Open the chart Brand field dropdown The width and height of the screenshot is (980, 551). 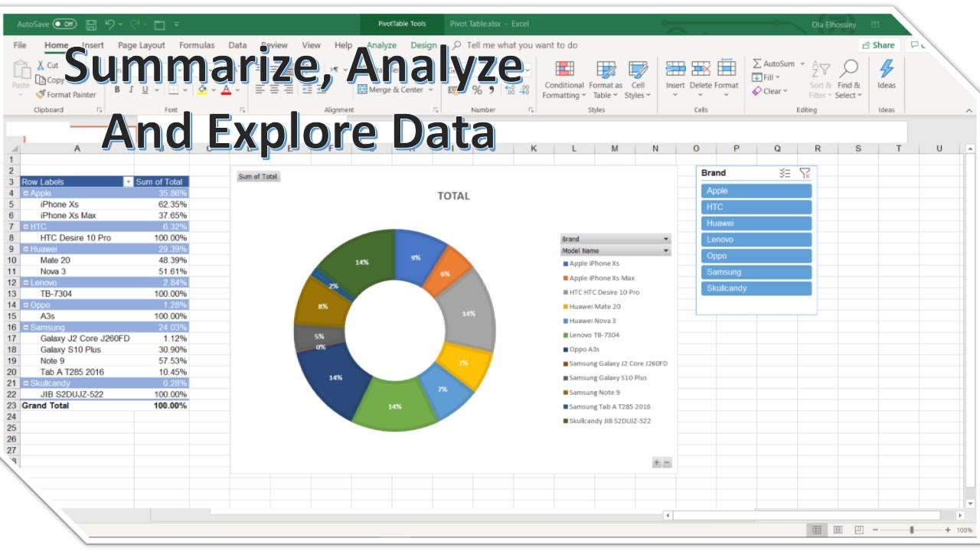coord(666,240)
